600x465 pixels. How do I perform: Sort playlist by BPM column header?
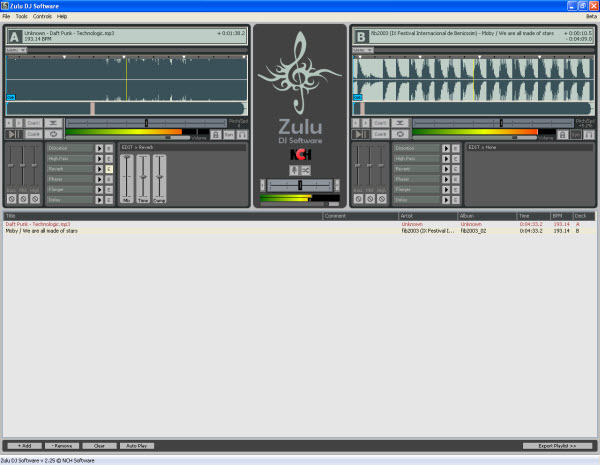tap(561, 216)
